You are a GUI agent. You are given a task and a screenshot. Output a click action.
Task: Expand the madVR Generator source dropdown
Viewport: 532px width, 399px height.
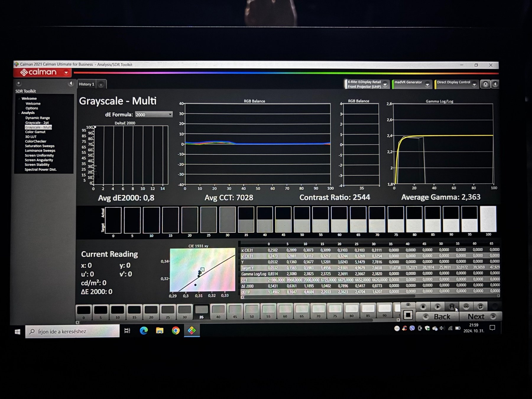[427, 85]
